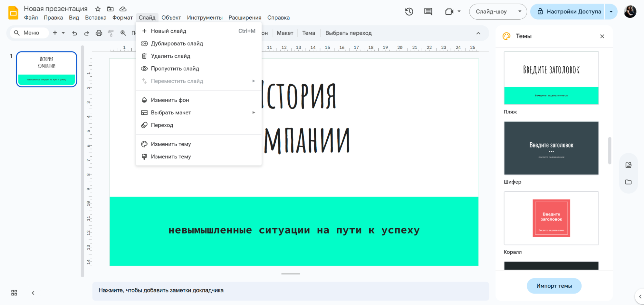Hide the toolbar menus with chevron up
The image size is (644, 305).
pos(478,33)
